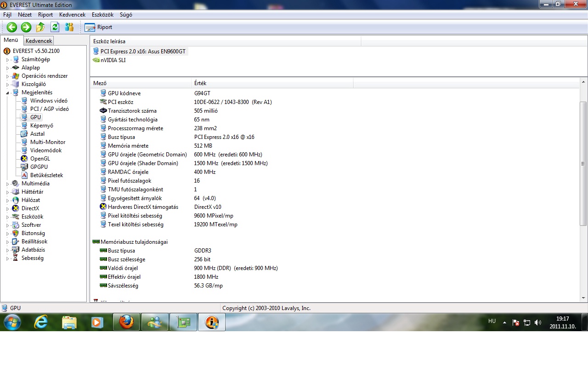Click the vertical scrollbar of details list

click(x=583, y=164)
